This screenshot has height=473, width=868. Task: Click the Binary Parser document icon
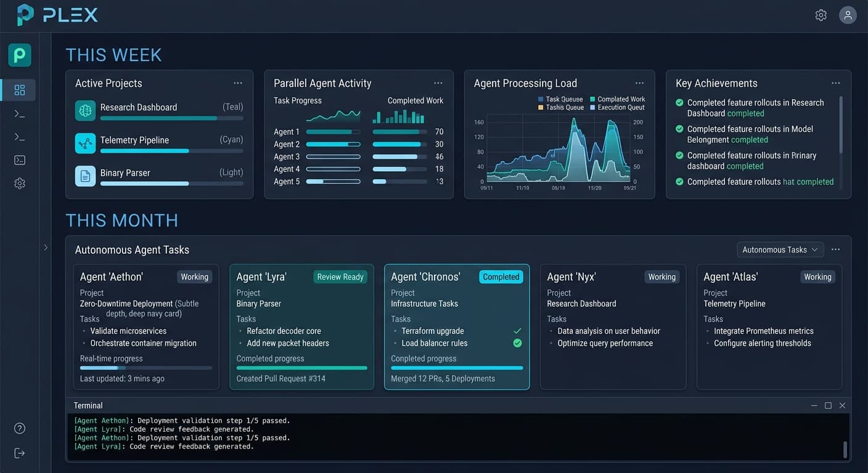coord(85,176)
